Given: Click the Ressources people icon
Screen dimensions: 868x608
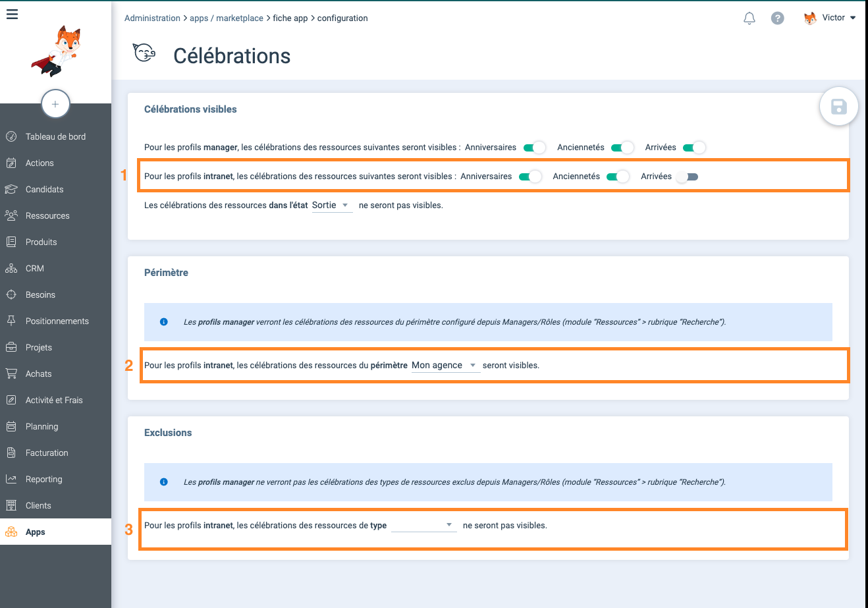Looking at the screenshot, I should (11, 215).
